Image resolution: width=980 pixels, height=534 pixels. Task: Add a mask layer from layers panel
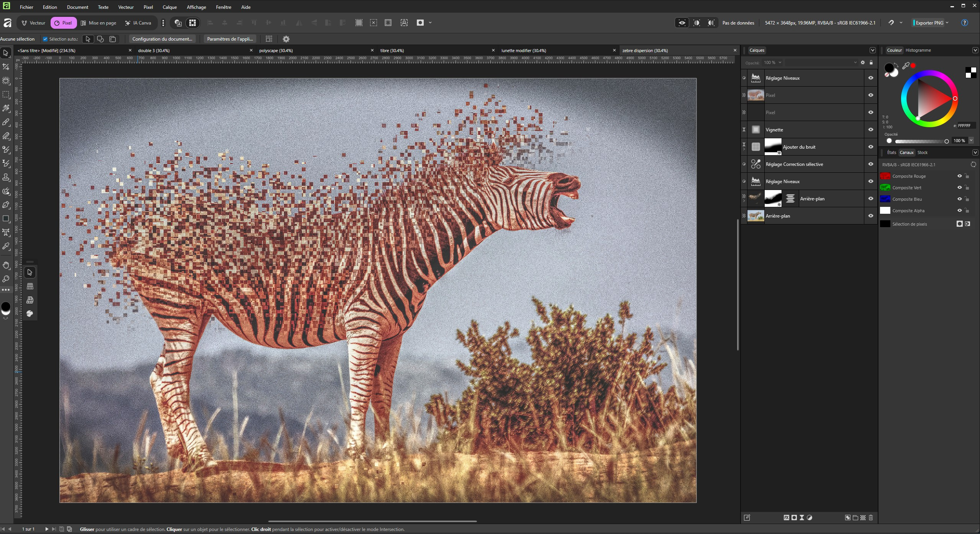point(794,518)
